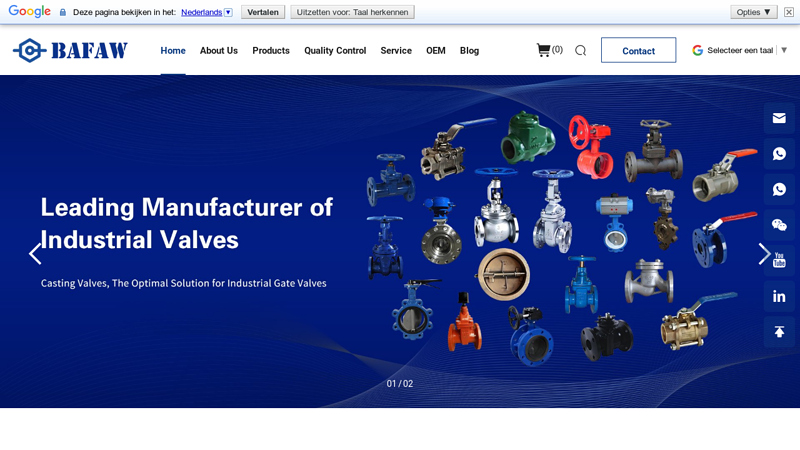This screenshot has width=800, height=450.
Task: Open the About Us menu item
Action: coord(219,51)
